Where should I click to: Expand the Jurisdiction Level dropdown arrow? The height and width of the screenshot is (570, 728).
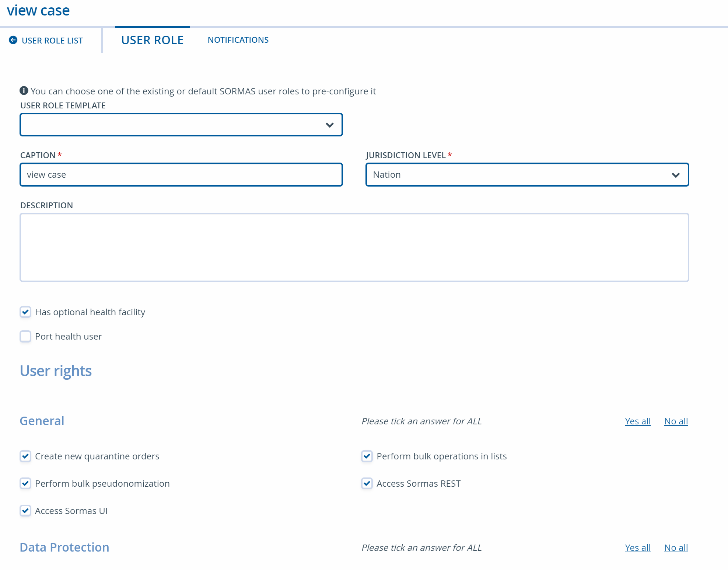coord(675,175)
